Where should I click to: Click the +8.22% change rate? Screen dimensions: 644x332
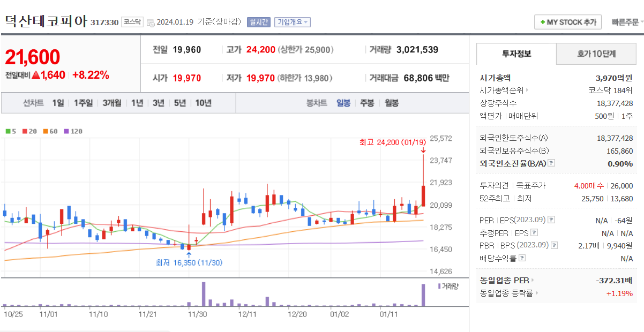(x=91, y=75)
